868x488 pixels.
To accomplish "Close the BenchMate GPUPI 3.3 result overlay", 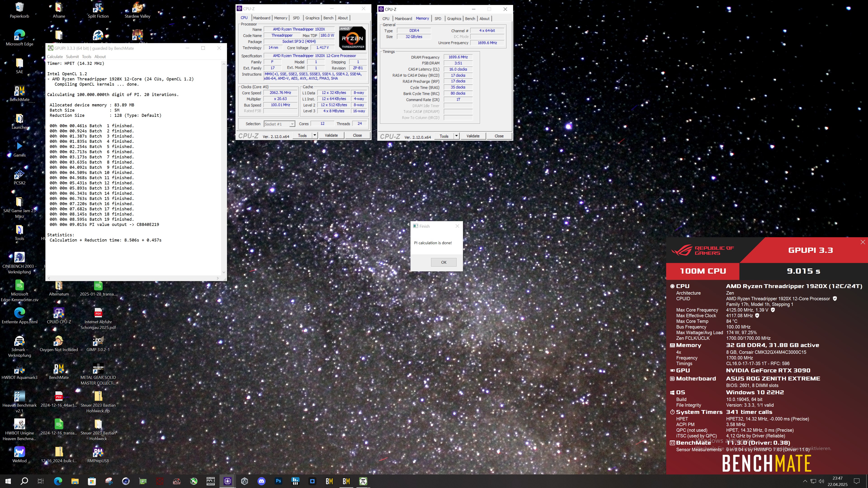I will click(x=863, y=242).
